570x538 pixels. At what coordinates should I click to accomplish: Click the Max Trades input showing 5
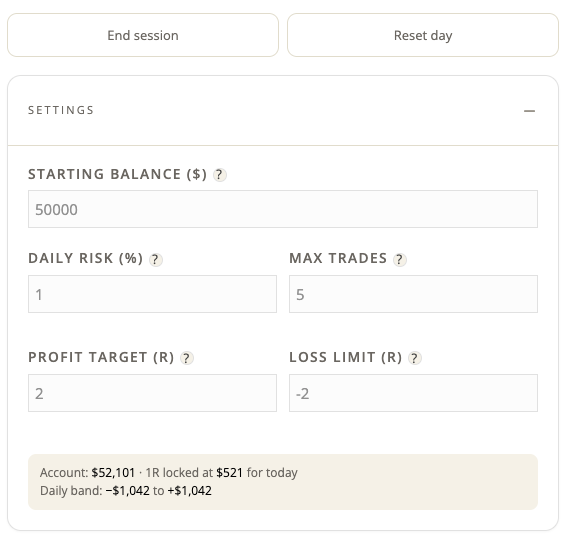point(413,294)
